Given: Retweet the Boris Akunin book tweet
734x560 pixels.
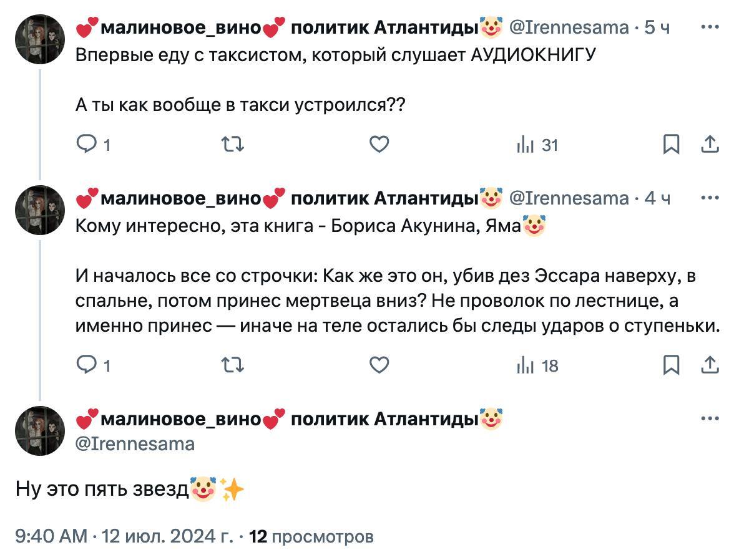Looking at the screenshot, I should tap(233, 365).
